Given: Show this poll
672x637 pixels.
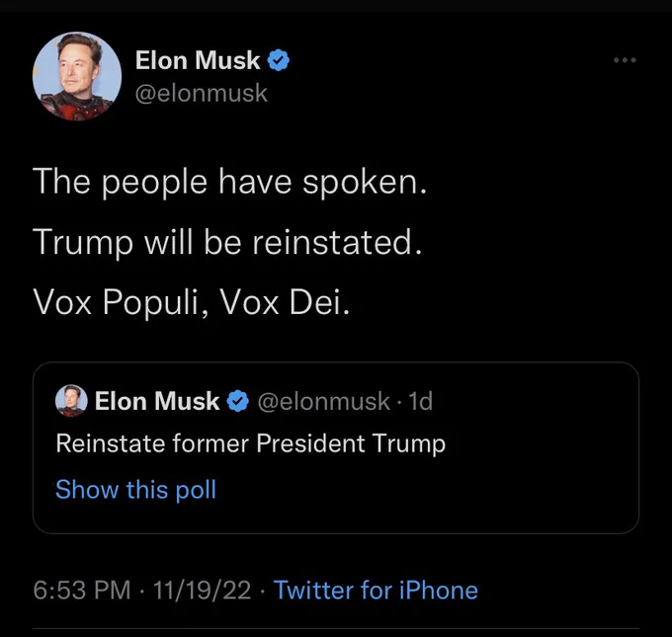Looking at the screenshot, I should pos(135,489).
